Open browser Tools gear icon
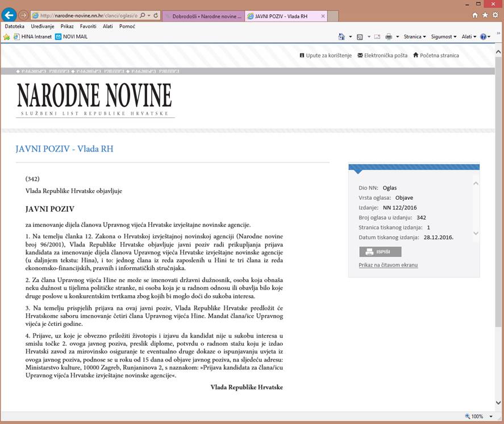Screen dimensions: 504x424 click(x=496, y=15)
